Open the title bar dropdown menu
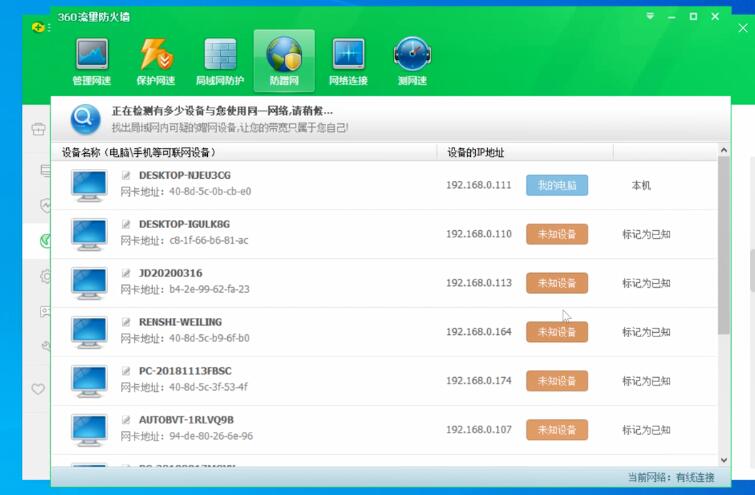The width and height of the screenshot is (755, 495). (650, 16)
